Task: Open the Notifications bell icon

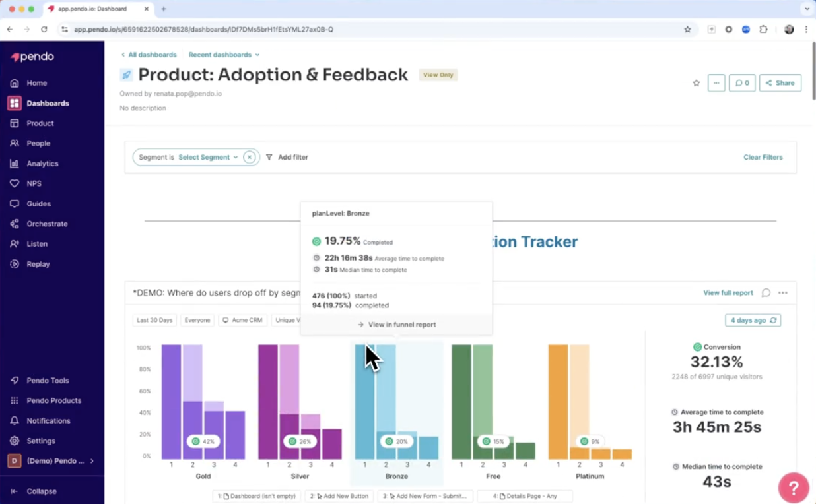Action: point(15,421)
